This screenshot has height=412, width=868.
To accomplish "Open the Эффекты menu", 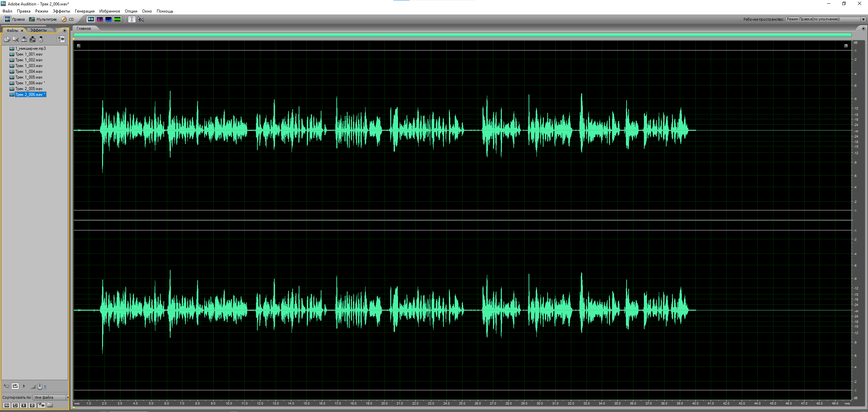I will (x=61, y=11).
